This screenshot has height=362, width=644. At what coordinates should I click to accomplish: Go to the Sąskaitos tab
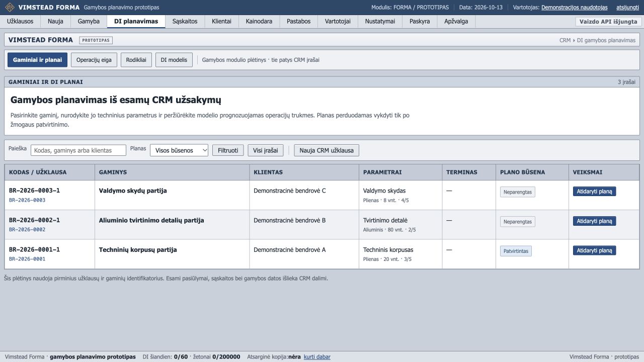click(185, 22)
